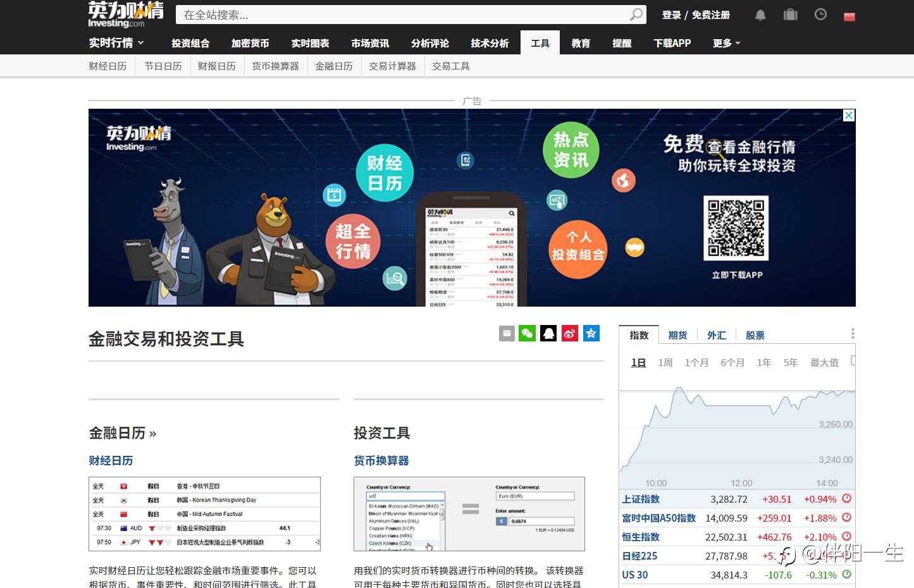Change site edition via flag icon

[849, 16]
